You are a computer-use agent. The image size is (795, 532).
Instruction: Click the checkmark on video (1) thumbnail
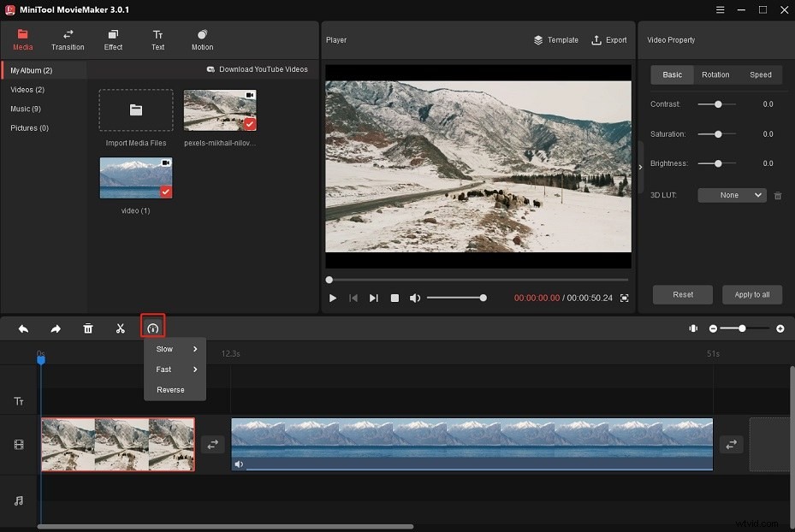[x=166, y=193]
